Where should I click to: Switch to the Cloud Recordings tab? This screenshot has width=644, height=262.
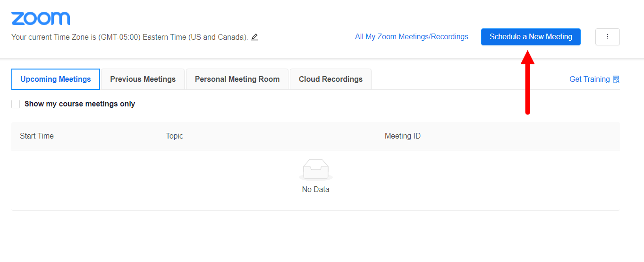[x=330, y=79]
